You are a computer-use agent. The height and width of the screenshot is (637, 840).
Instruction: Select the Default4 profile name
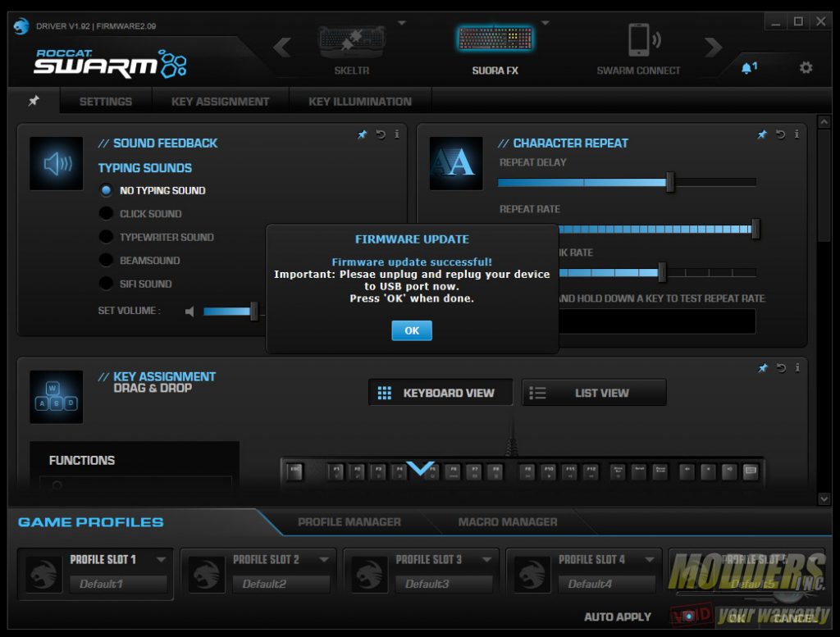pos(606,584)
